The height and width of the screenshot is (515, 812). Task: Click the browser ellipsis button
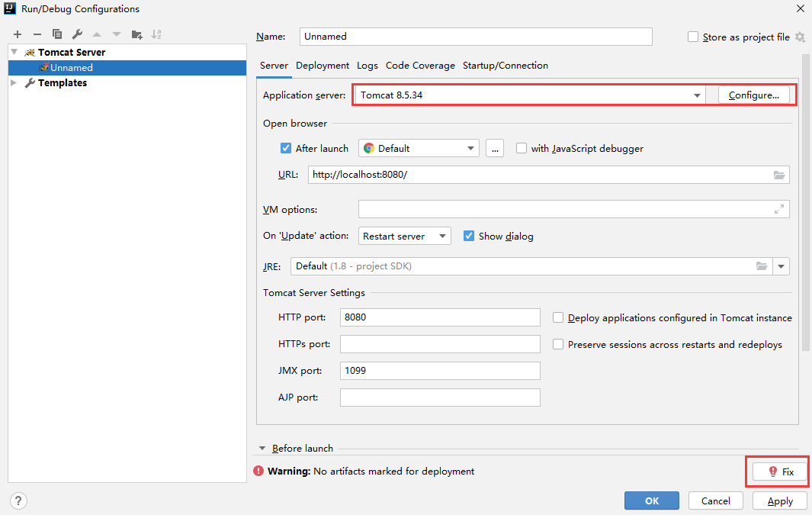495,148
